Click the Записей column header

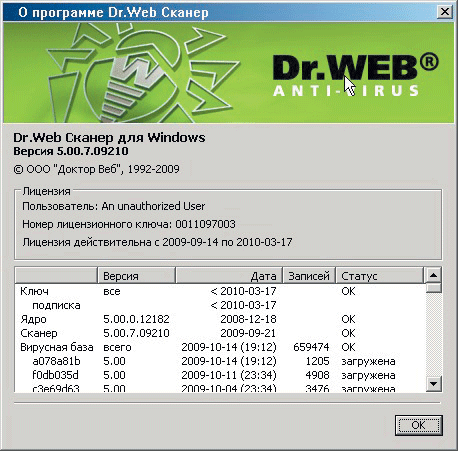click(309, 276)
